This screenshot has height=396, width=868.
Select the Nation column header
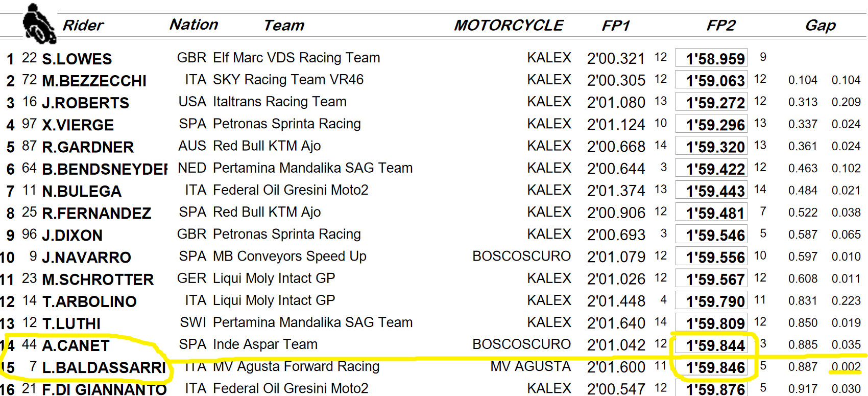point(194,25)
